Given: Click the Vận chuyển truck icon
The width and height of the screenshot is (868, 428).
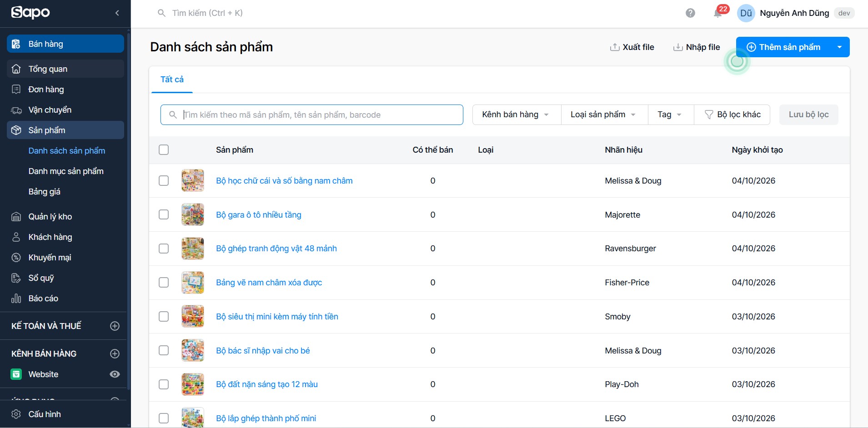Looking at the screenshot, I should tap(16, 110).
